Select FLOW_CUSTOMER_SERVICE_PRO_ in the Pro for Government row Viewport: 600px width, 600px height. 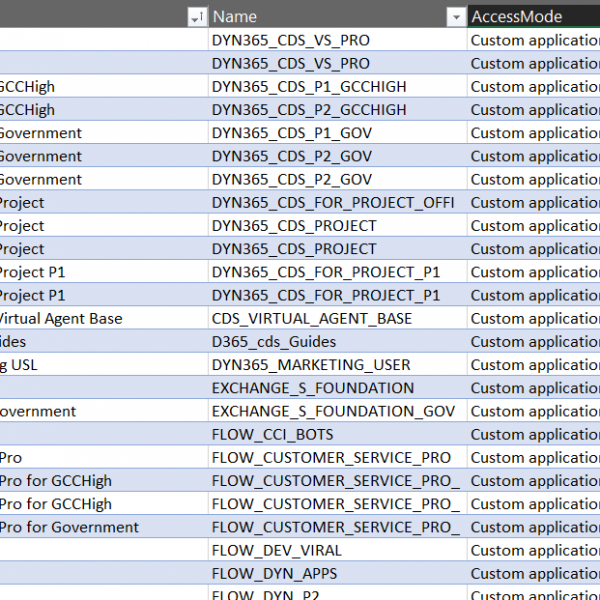click(x=338, y=527)
